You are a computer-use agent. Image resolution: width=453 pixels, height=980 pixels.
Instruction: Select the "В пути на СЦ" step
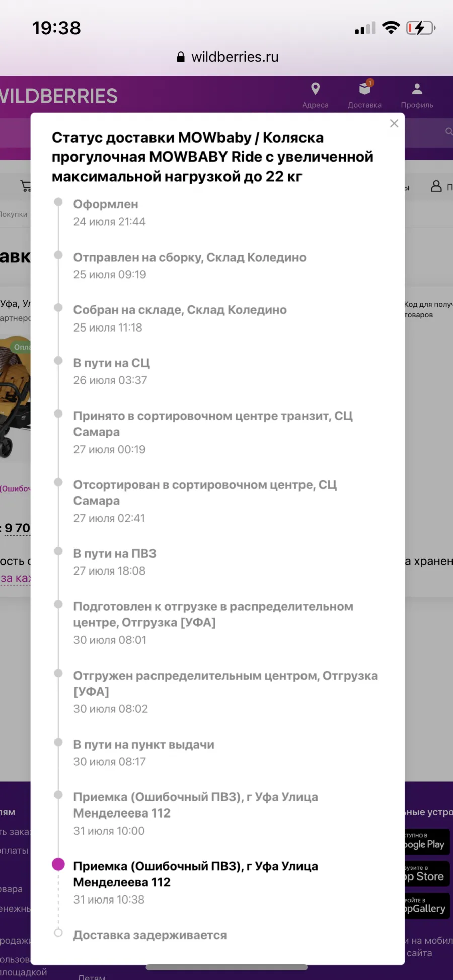coord(112,363)
